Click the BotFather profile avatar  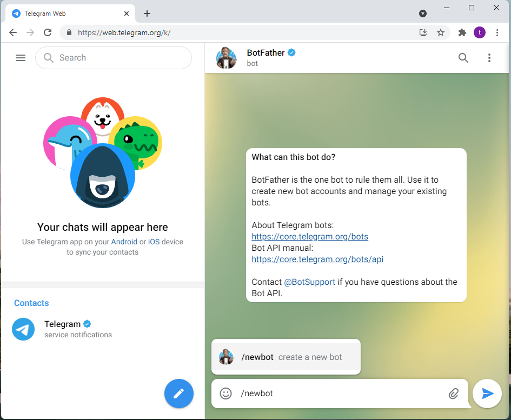(227, 58)
